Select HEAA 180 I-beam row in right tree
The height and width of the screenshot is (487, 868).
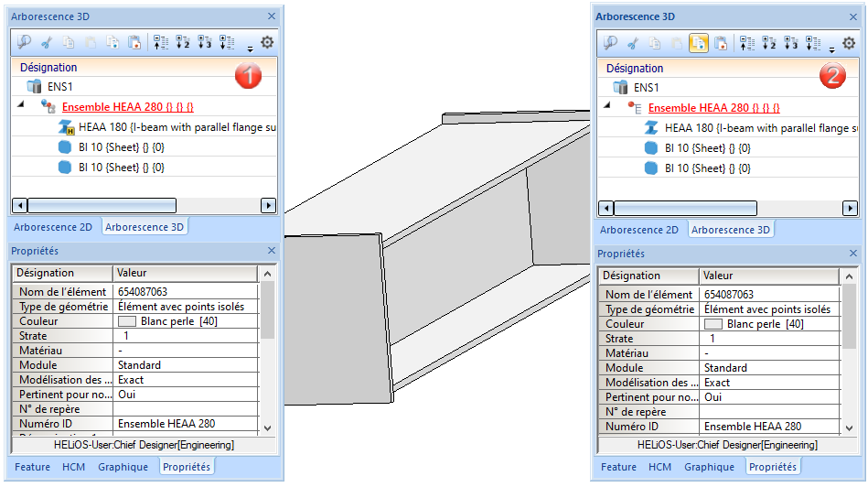[761, 128]
